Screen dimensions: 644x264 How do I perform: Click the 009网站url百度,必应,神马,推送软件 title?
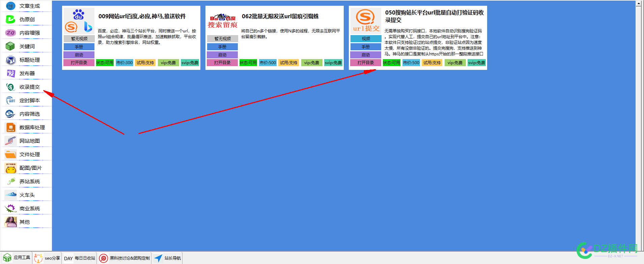click(142, 16)
